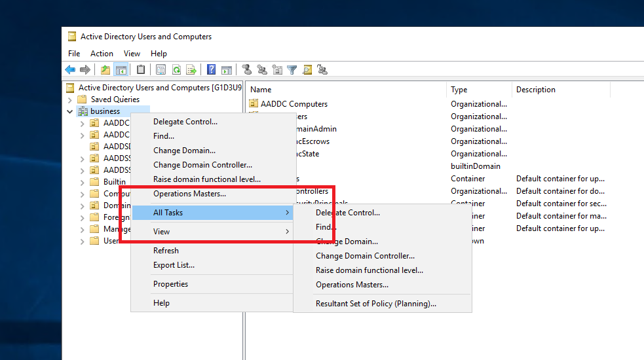Toggle Show/Hide Console Tree toolbar icon
644x360 pixels.
coord(121,70)
